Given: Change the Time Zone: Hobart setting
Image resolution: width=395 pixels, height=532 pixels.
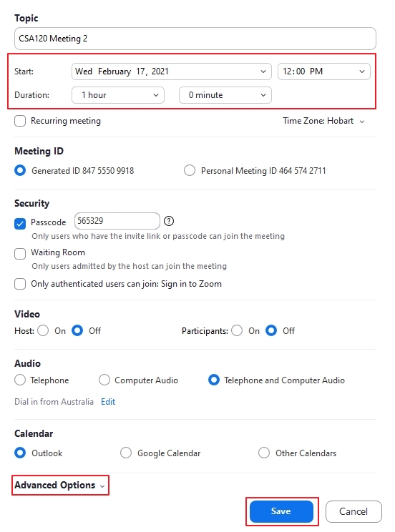Looking at the screenshot, I should [x=323, y=121].
